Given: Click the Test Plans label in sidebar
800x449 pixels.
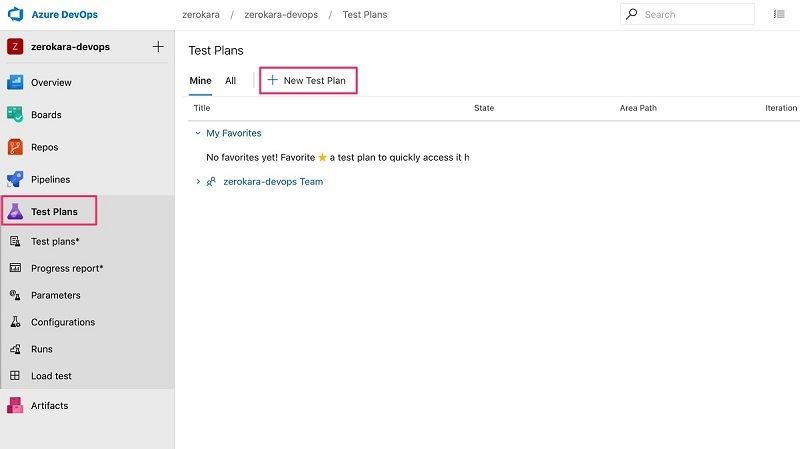Looking at the screenshot, I should [x=54, y=212].
